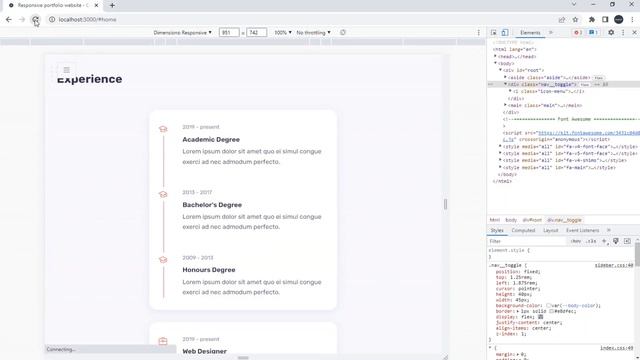
Task: Open the Chrome profile avatar
Action: (x=619, y=19)
